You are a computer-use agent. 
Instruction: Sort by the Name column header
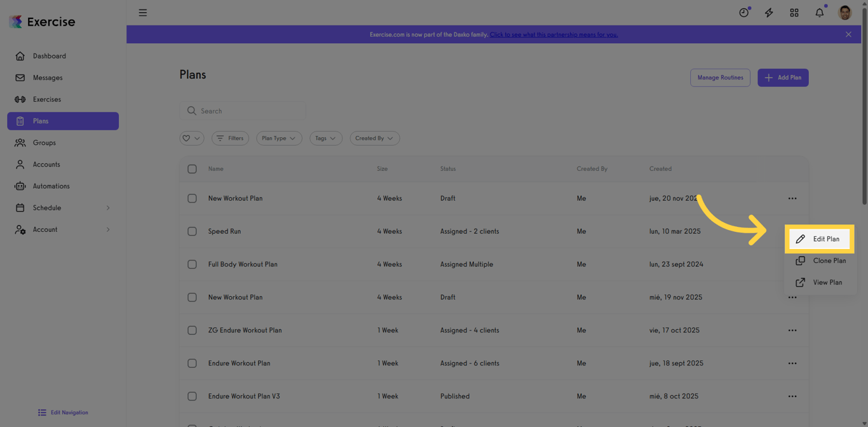pos(215,169)
